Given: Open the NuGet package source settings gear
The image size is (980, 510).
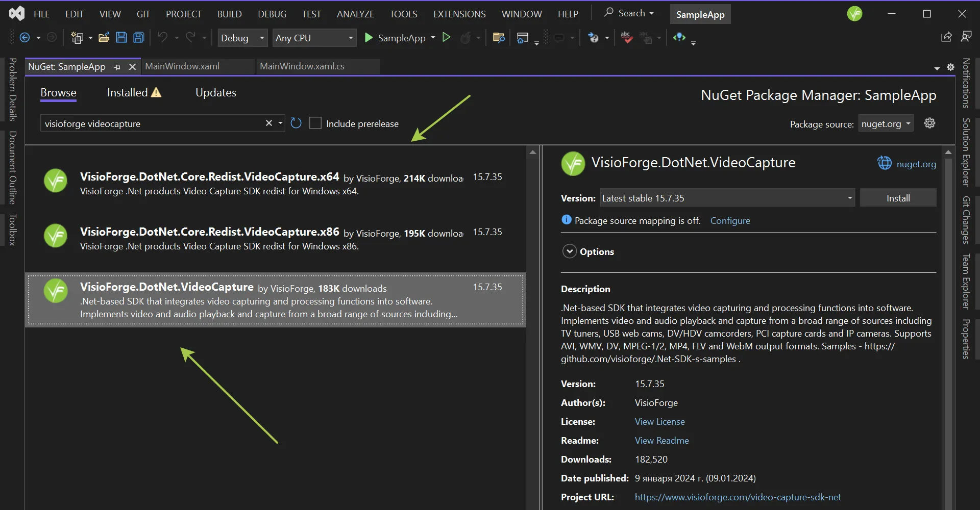Looking at the screenshot, I should click(x=930, y=123).
